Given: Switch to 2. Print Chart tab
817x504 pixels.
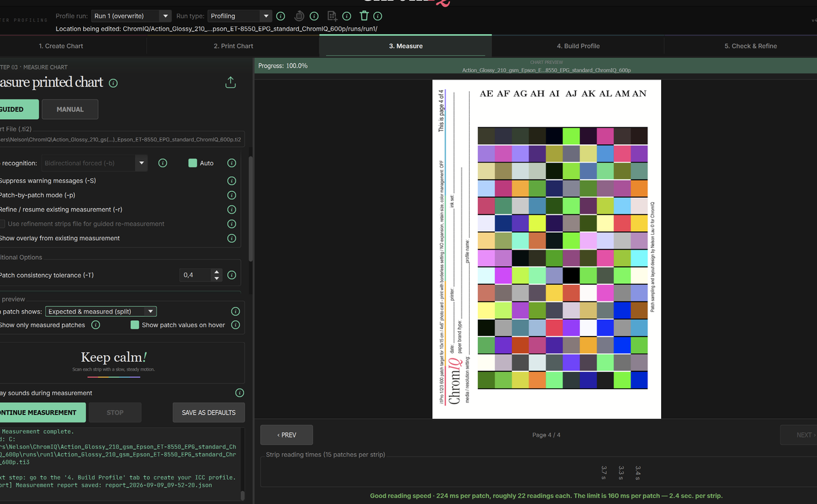Looking at the screenshot, I should (233, 46).
